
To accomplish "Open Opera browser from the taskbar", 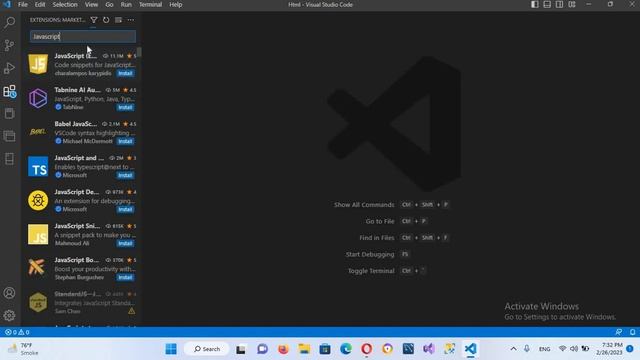I will (367, 349).
